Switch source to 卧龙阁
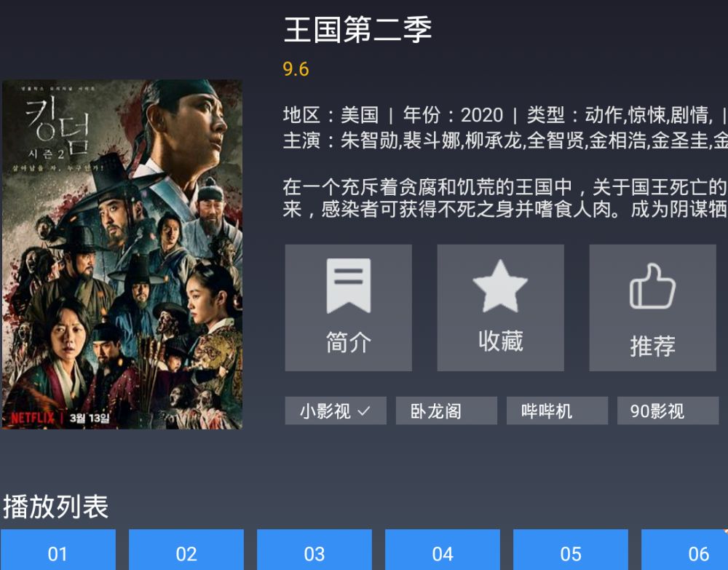This screenshot has height=570, width=728. 446,411
